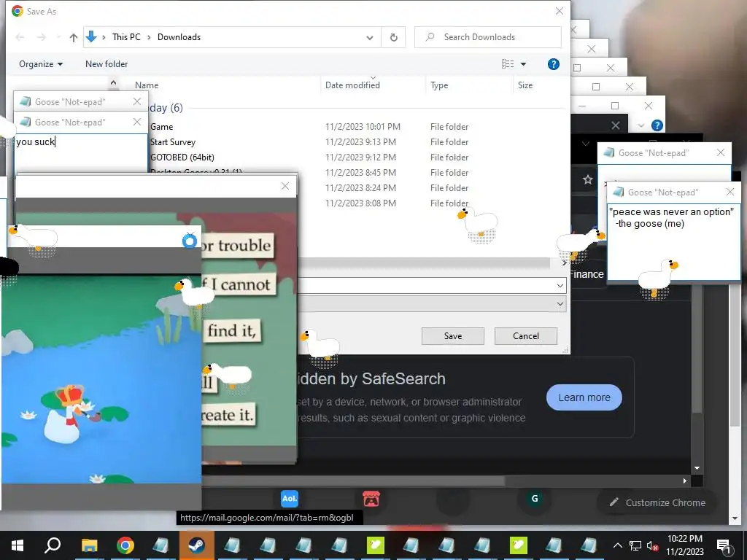The width and height of the screenshot is (747, 560).
Task: Go back in the Save As dialog
Action: [20, 37]
